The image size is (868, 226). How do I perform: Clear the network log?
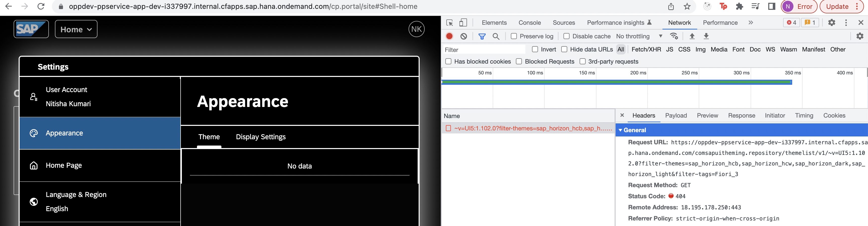click(464, 36)
